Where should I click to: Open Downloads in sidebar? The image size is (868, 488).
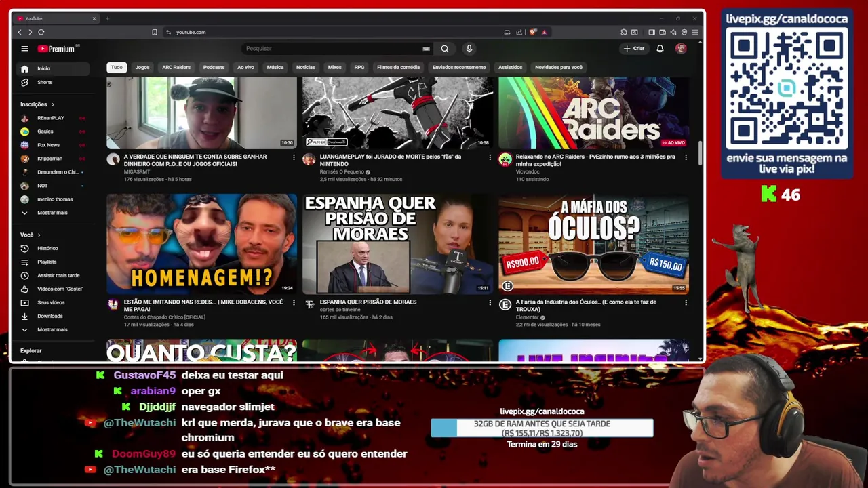click(x=52, y=316)
